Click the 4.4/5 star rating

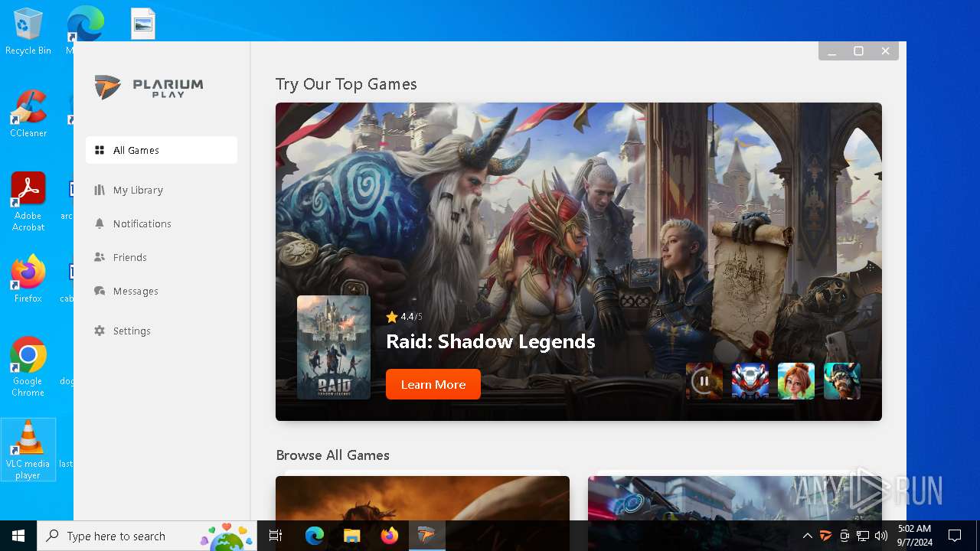point(404,317)
